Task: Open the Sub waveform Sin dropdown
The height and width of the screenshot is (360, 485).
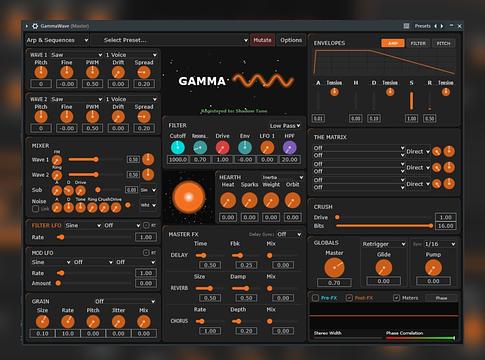Action: 148,190
